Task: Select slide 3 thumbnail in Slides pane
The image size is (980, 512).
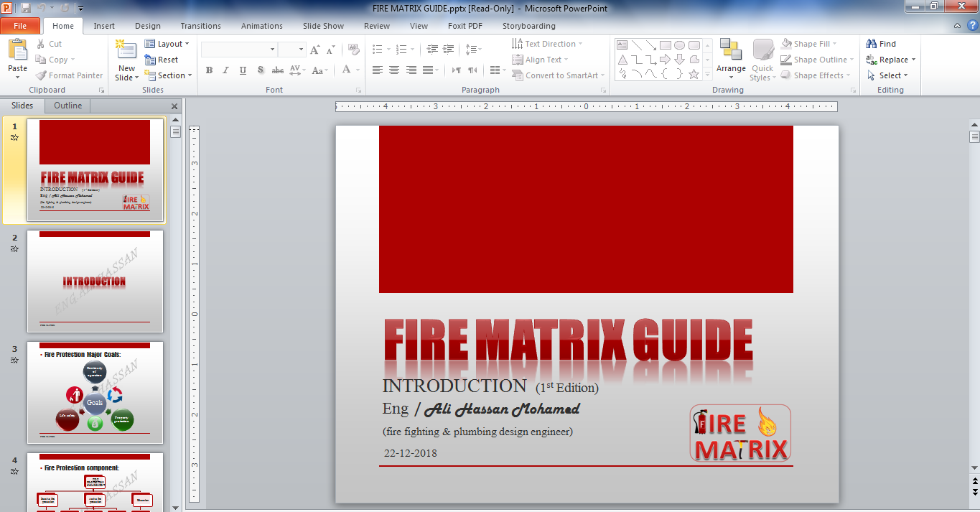Action: tap(95, 392)
